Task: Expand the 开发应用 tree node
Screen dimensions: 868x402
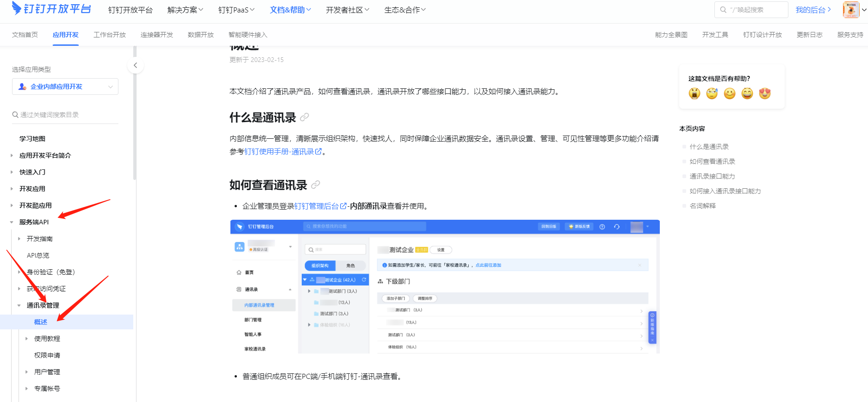Action: (x=12, y=189)
